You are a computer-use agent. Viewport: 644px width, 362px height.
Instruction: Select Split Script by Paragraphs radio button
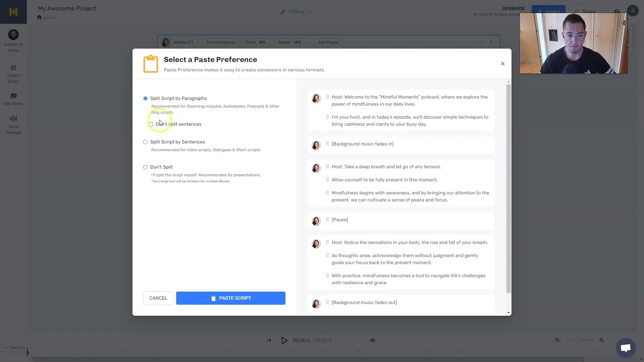pos(145,98)
